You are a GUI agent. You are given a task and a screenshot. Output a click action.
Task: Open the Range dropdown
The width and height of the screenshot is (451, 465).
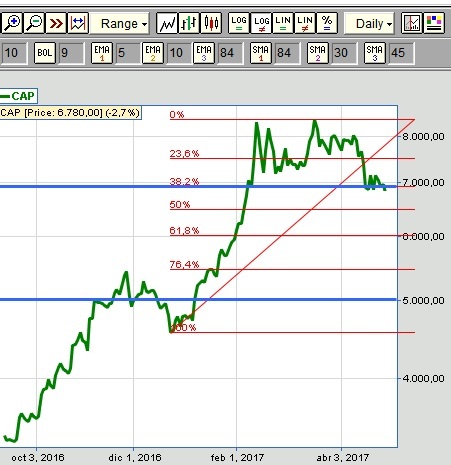[x=120, y=23]
